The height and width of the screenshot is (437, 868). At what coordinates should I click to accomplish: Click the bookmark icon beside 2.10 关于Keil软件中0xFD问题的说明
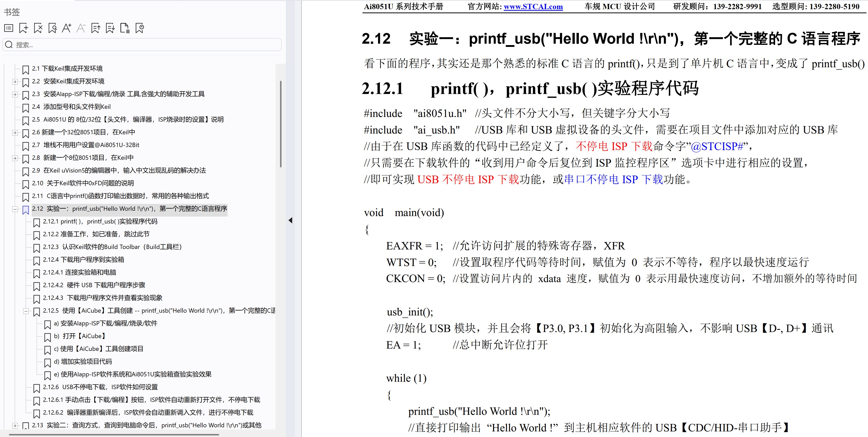(26, 184)
